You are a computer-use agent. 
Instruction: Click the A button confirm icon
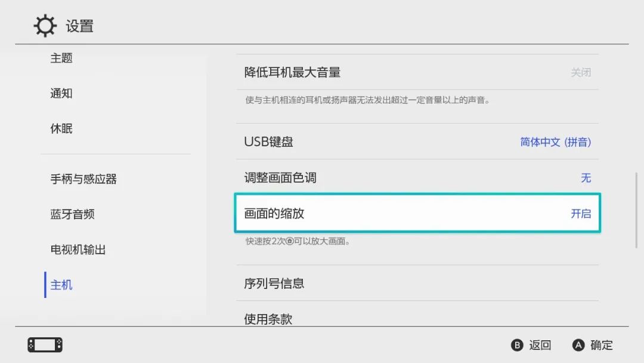coord(577,345)
